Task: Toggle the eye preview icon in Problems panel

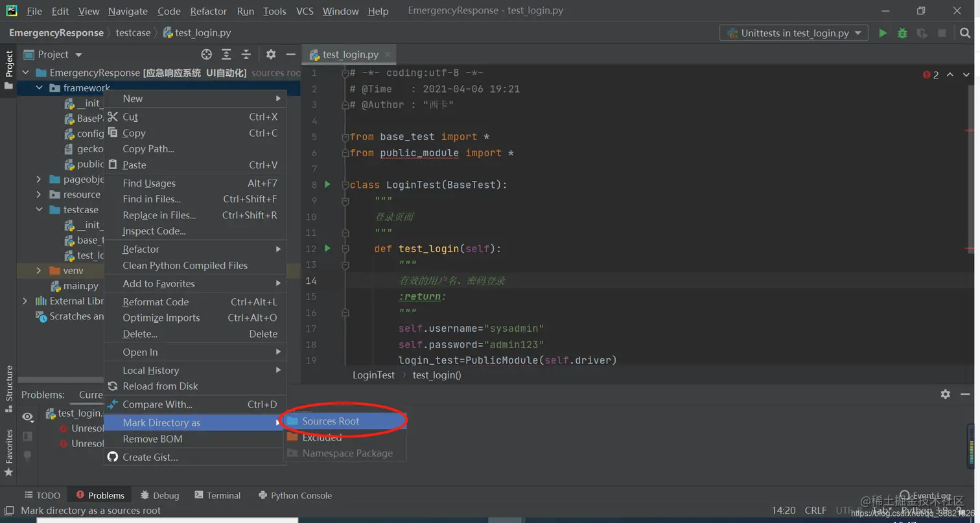Action: point(27,417)
